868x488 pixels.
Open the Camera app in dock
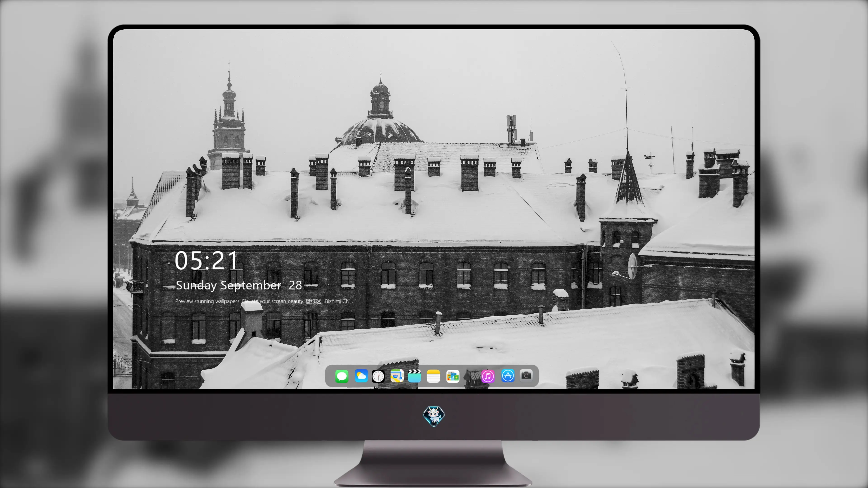(526, 375)
